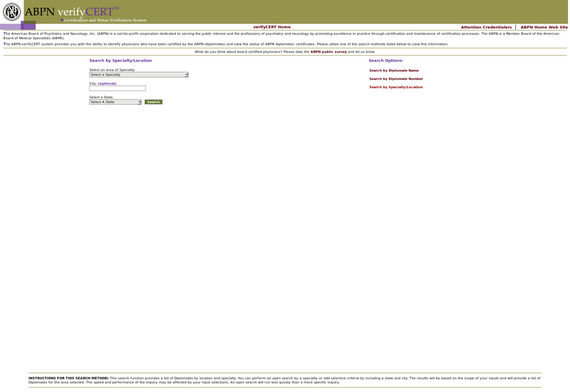This screenshot has width=570, height=392.
Task: Click the ABPN verifyCERT banner title
Action: tap(71, 11)
